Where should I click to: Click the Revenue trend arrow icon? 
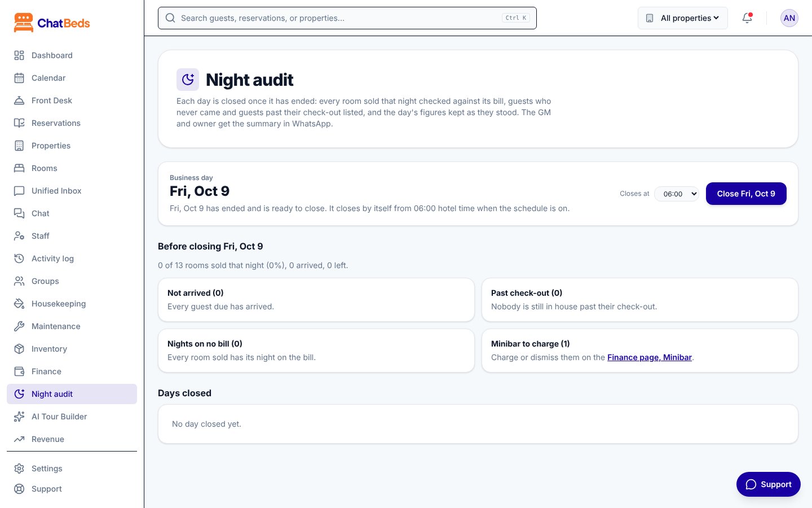click(x=19, y=439)
